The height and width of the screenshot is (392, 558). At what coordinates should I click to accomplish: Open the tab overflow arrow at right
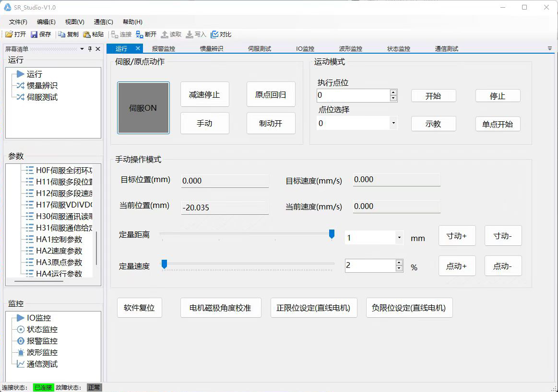(549, 48)
